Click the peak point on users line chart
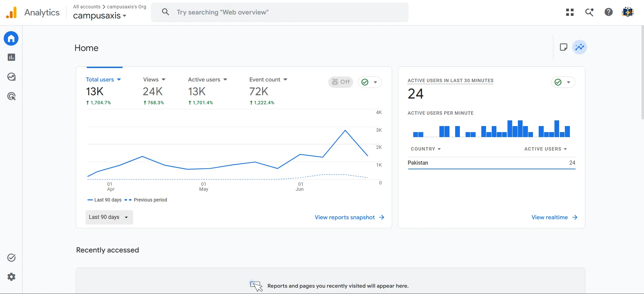This screenshot has height=294, width=644. (345, 130)
